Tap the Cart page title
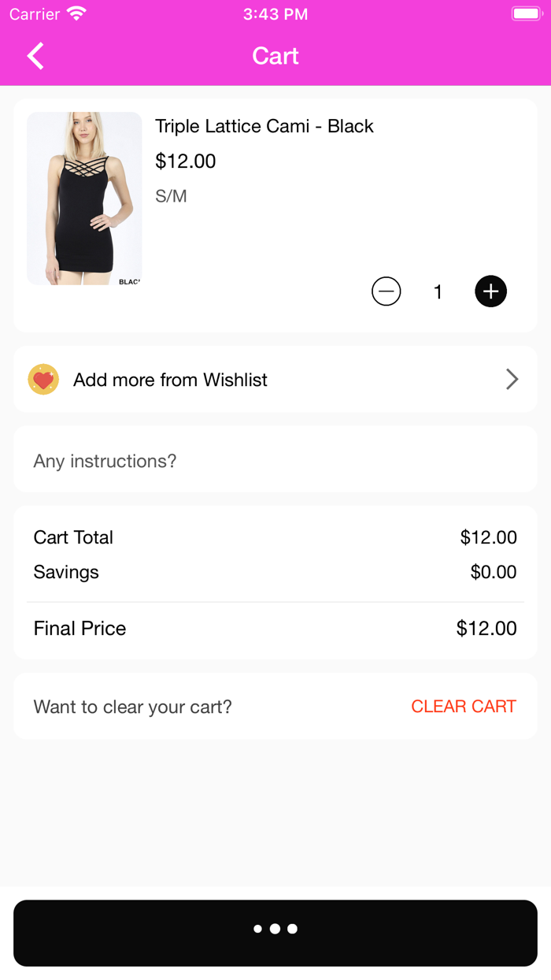 click(275, 56)
